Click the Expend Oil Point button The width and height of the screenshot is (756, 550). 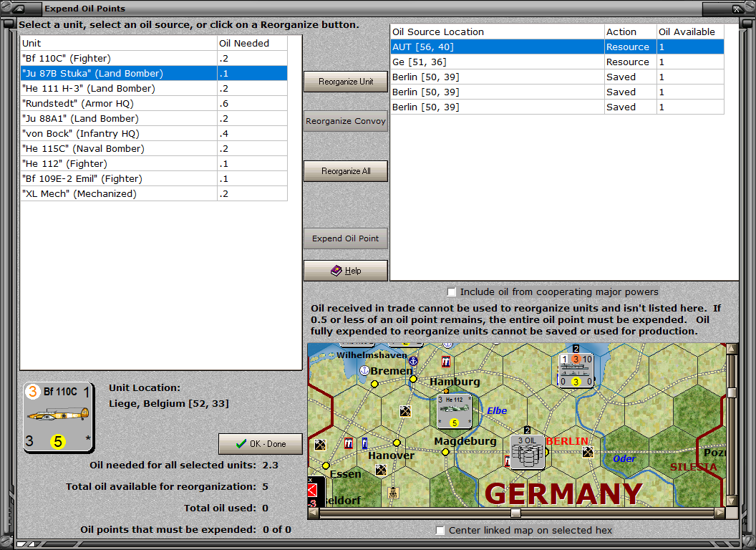(346, 238)
